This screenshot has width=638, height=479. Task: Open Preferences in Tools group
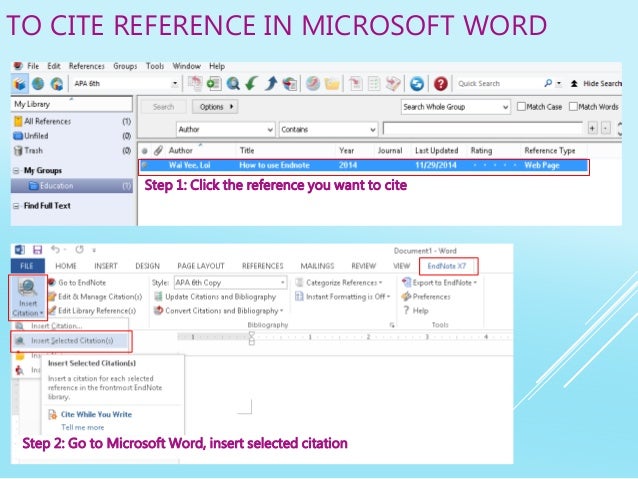(426, 297)
